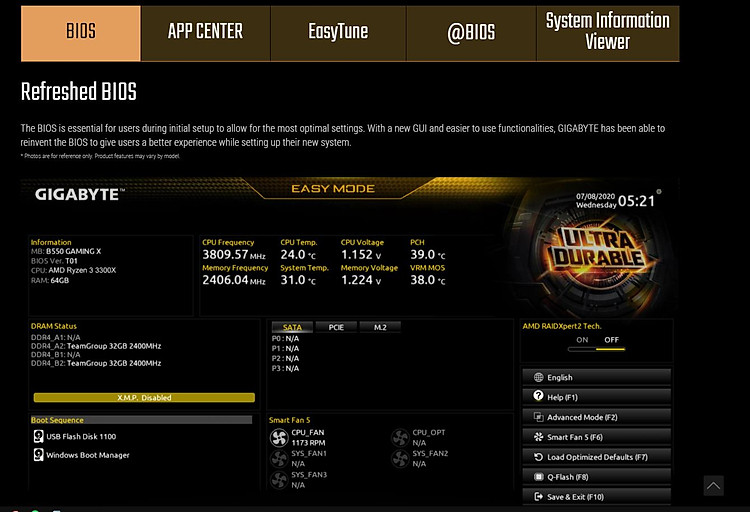This screenshot has height=512, width=750.
Task: Click the DDR4_A1 N/A entry
Action: click(55, 337)
